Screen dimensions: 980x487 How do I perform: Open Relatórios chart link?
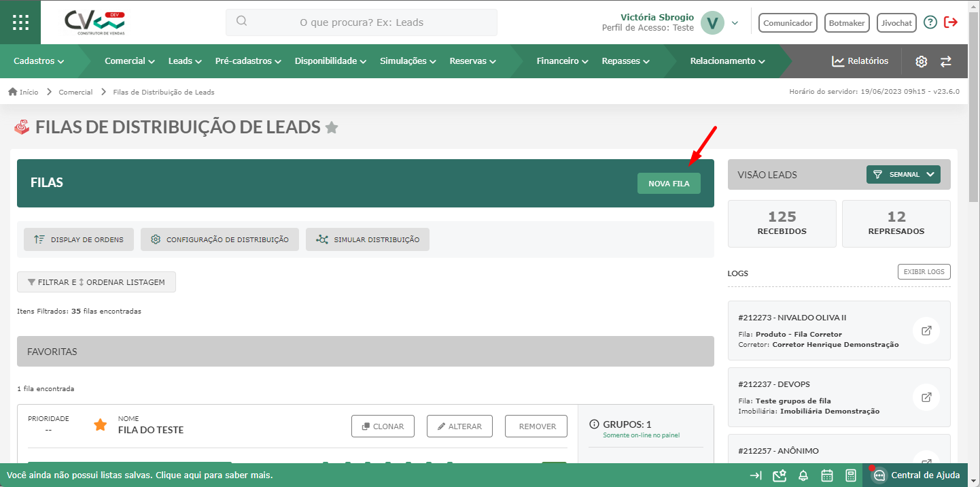point(860,61)
